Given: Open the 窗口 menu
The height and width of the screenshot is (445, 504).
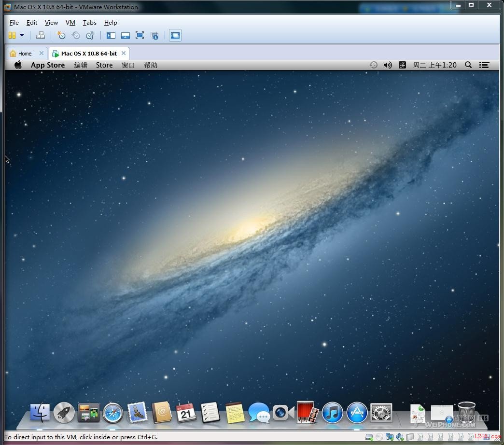Looking at the screenshot, I should tap(128, 65).
